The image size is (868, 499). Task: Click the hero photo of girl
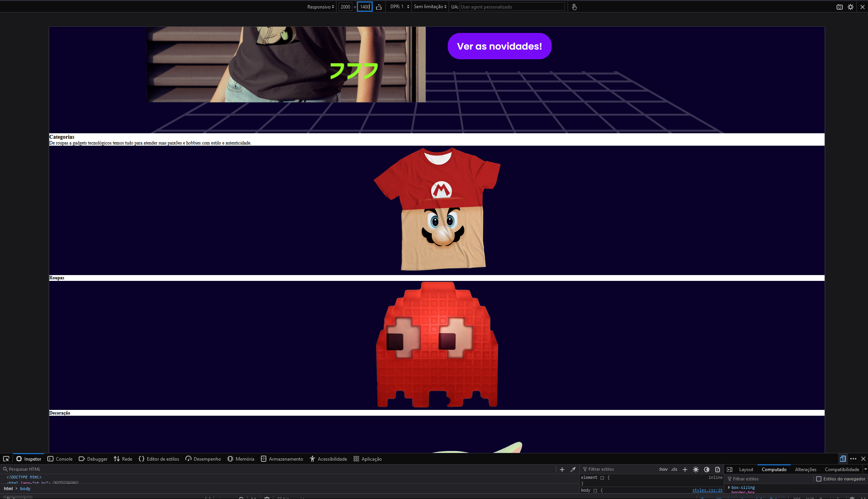pos(286,64)
